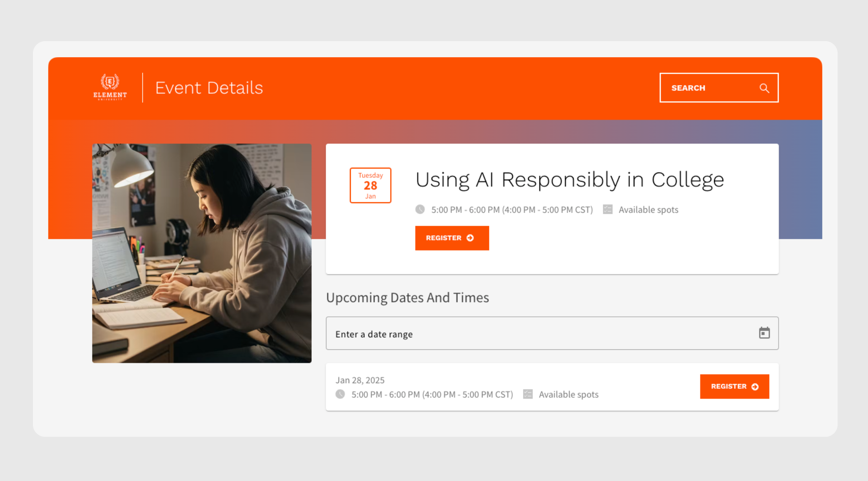Click the clock icon beside the event time
Image resolution: width=868 pixels, height=481 pixels.
point(420,210)
